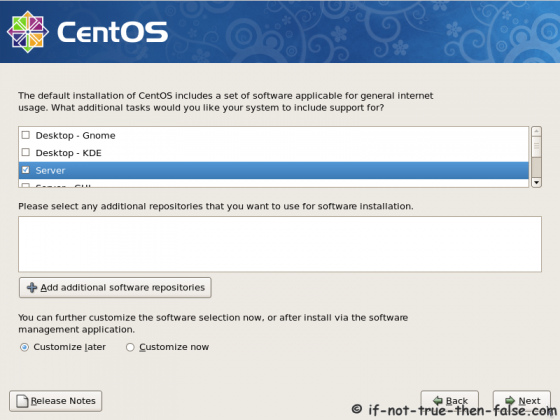The width and height of the screenshot is (560, 420).
Task: Select the "Desktop - Gnome" label
Action: 75,135
